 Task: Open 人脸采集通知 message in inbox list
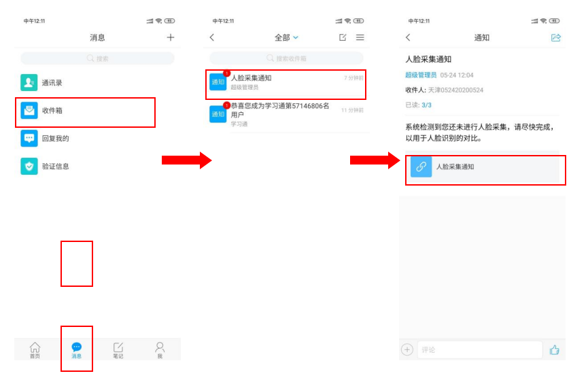pos(286,82)
